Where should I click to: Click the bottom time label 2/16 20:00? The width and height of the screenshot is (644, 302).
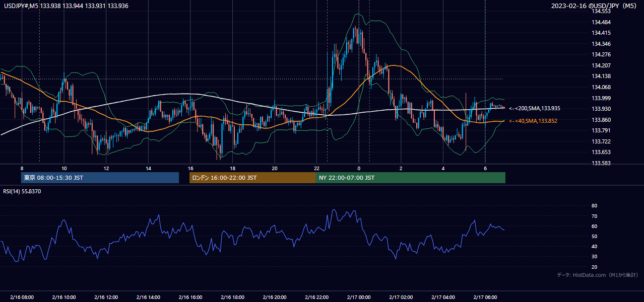click(x=274, y=297)
